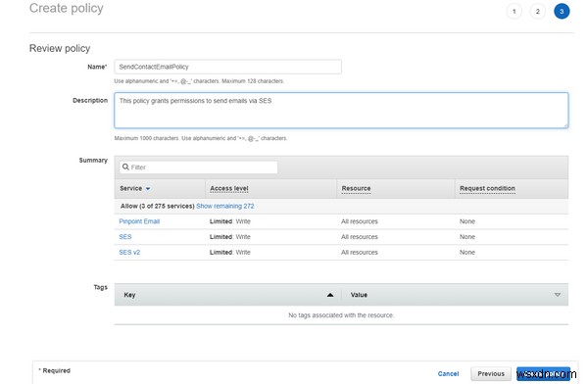Edit the policy Name field

click(228, 67)
